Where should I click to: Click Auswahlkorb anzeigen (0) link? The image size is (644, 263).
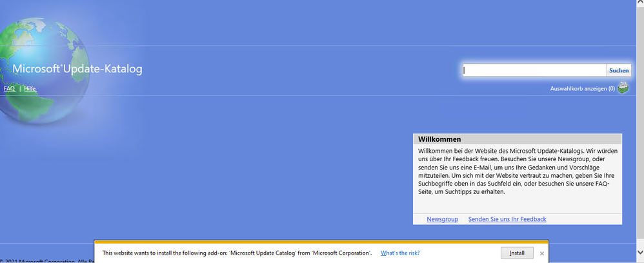tap(583, 88)
